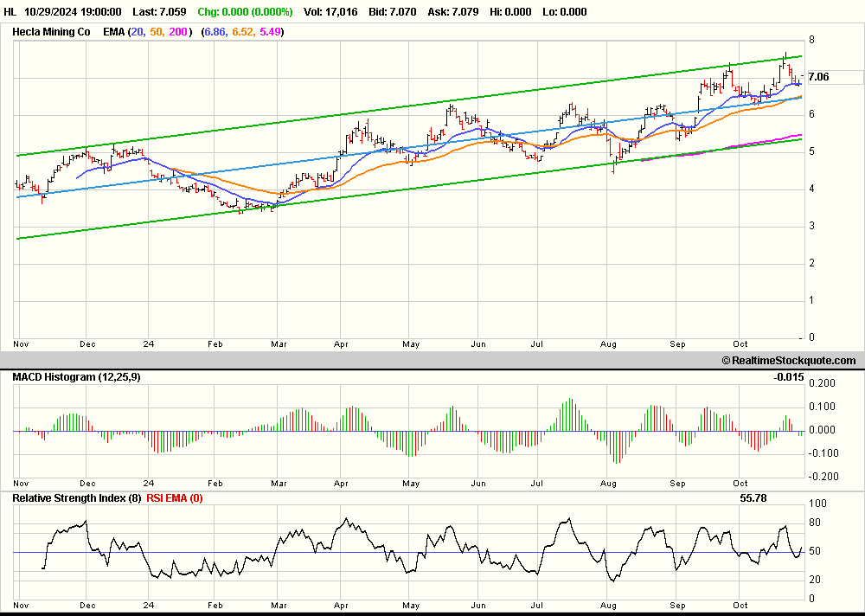Screen dimensions: 865x616
Task: Click the 7.06 current price tag
Action: tap(818, 77)
